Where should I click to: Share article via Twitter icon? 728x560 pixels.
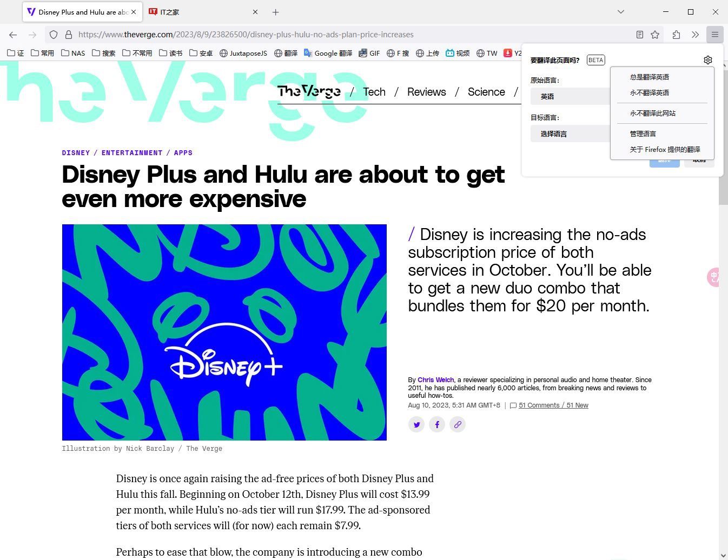tap(416, 425)
